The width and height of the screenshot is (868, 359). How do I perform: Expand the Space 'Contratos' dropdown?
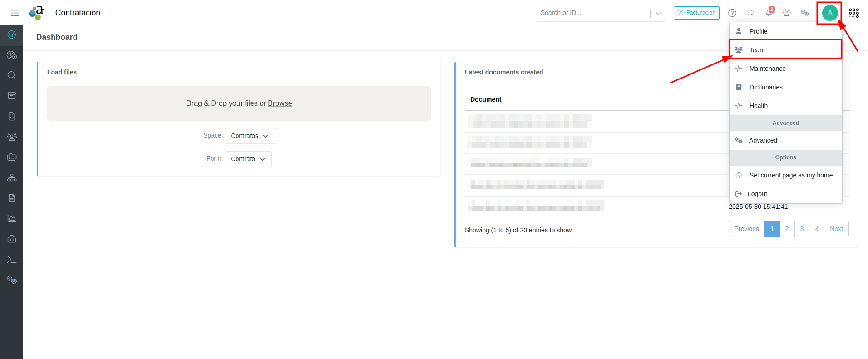(250, 136)
